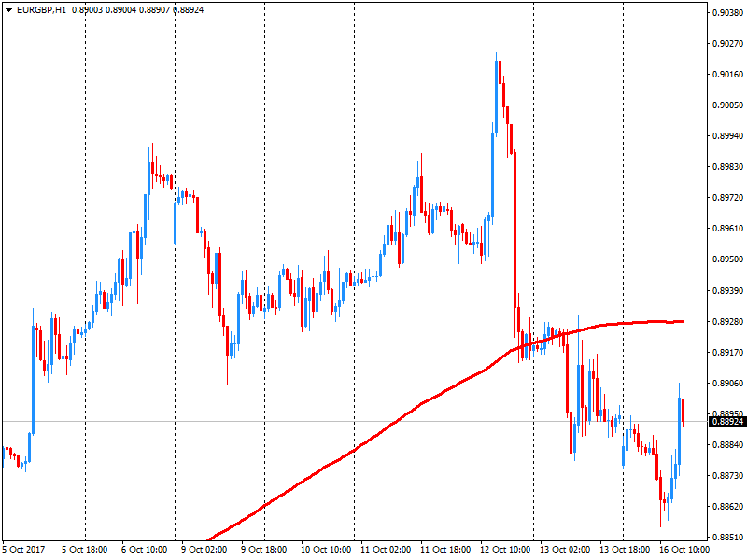Click the current price label 0.88924
Screen dimensions: 747x560
point(727,422)
